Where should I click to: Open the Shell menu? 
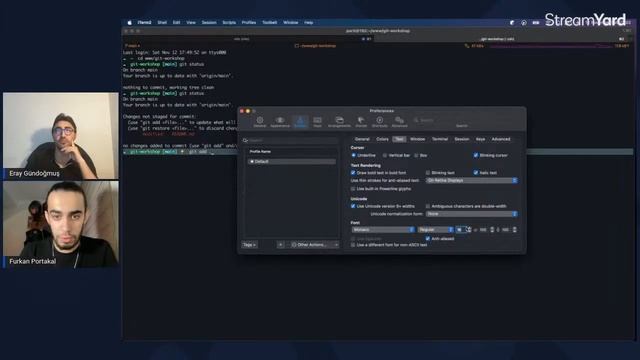[162, 23]
